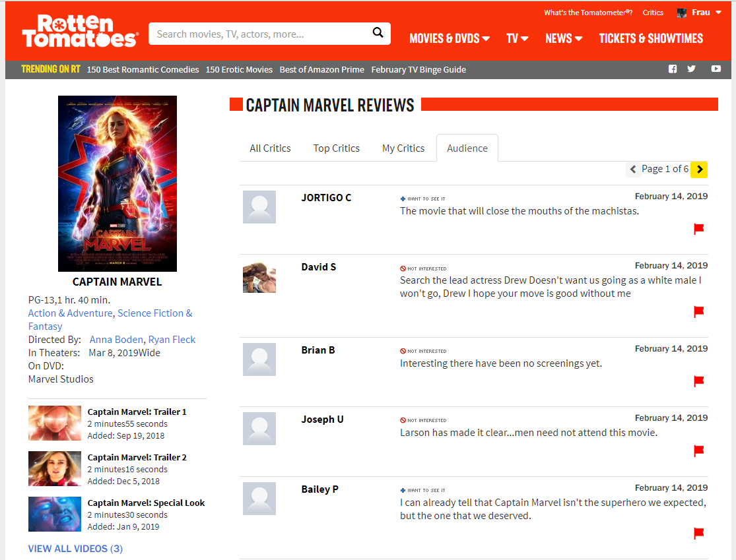Go to previous page of reviews
The image size is (736, 560).
pyautogui.click(x=633, y=170)
